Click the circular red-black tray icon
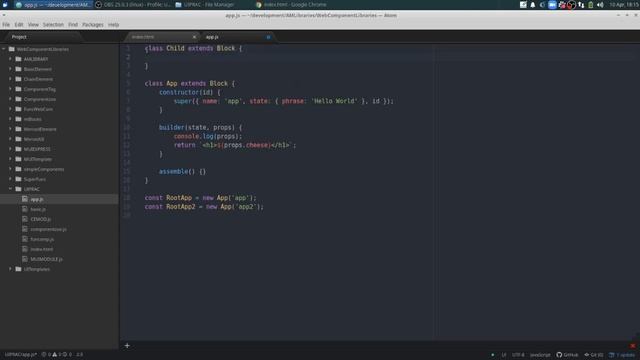This screenshot has width=640, height=360. pyautogui.click(x=571, y=5)
